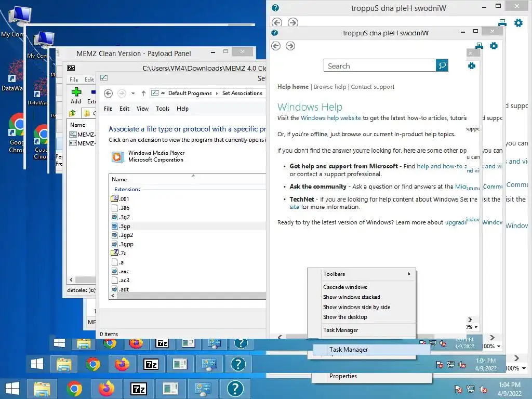This screenshot has height=399, width=532.
Task: Click the Print icon in the front Help window
Action: click(x=479, y=46)
